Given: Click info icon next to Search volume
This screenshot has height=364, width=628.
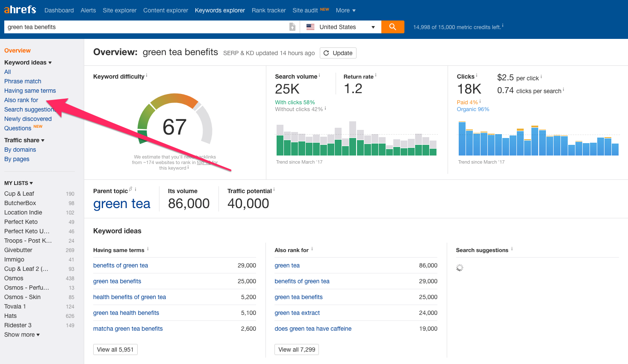Looking at the screenshot, I should click(319, 75).
